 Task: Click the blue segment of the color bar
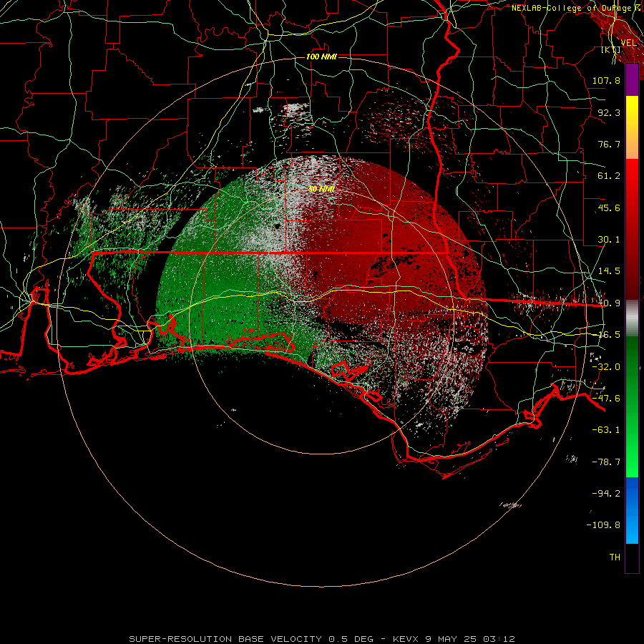tap(632, 510)
